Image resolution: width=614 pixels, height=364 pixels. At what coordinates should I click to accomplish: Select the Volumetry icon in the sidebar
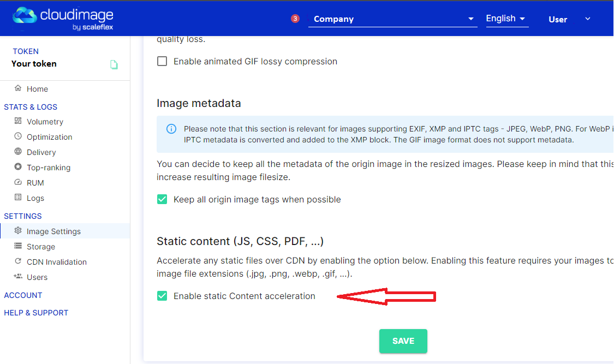point(18,121)
